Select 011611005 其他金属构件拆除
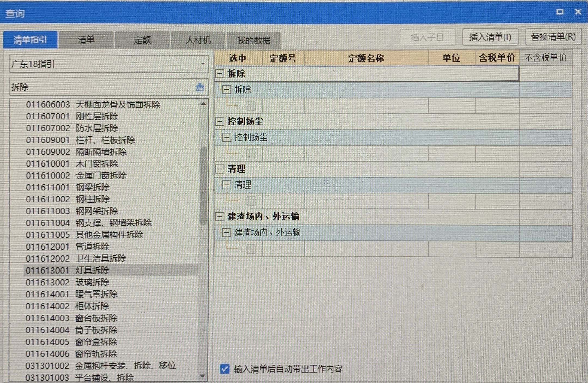This screenshot has width=588, height=383. click(x=84, y=235)
